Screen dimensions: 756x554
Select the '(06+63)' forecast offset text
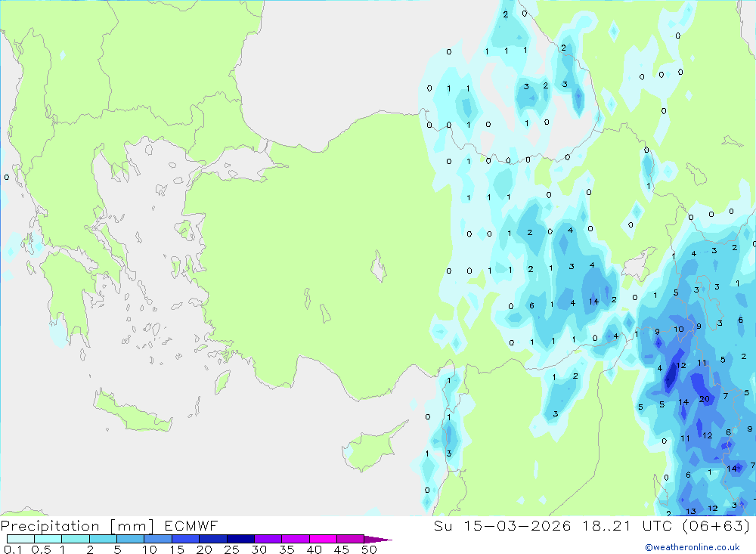[716, 526]
